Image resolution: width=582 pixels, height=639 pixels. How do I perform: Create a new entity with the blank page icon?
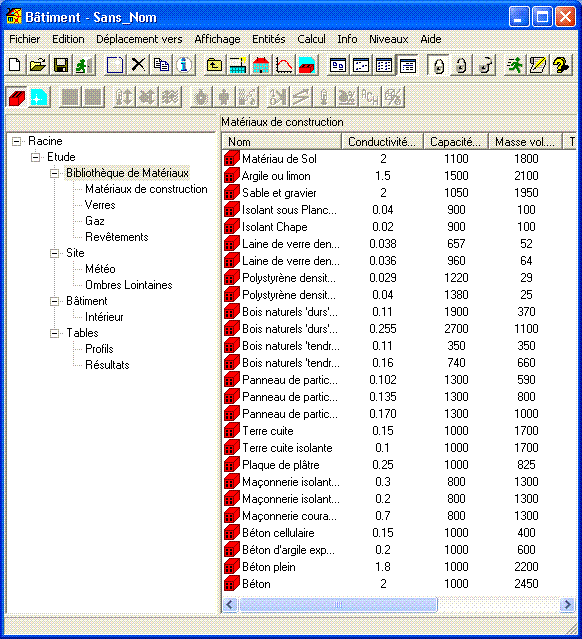tap(115, 65)
